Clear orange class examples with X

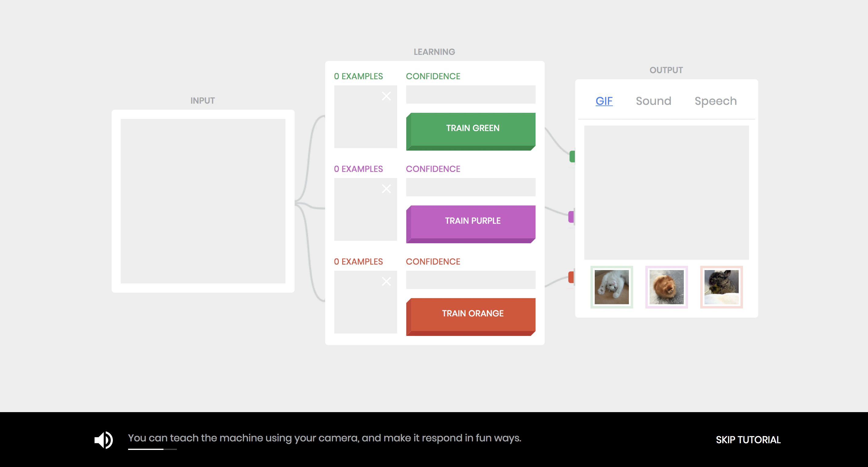click(386, 281)
